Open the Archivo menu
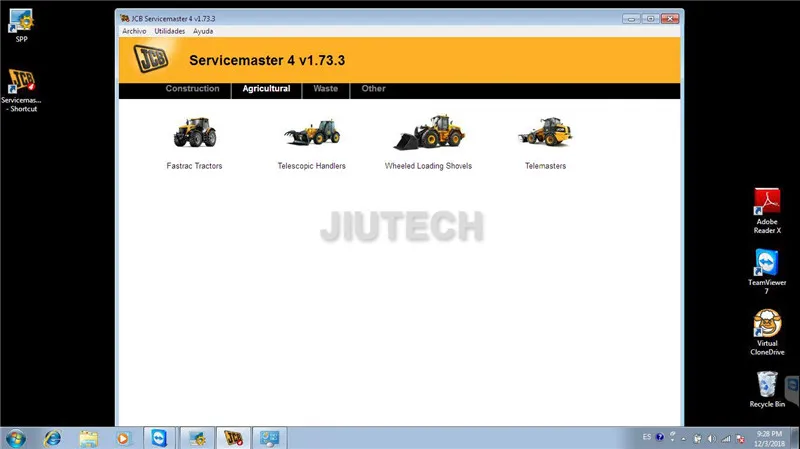The height and width of the screenshot is (449, 800). (x=134, y=31)
